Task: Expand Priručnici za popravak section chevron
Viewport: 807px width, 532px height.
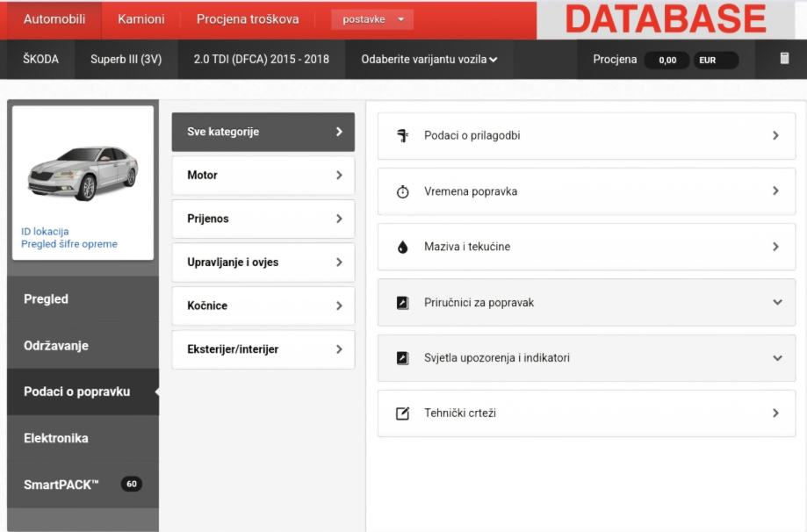Action: [776, 303]
